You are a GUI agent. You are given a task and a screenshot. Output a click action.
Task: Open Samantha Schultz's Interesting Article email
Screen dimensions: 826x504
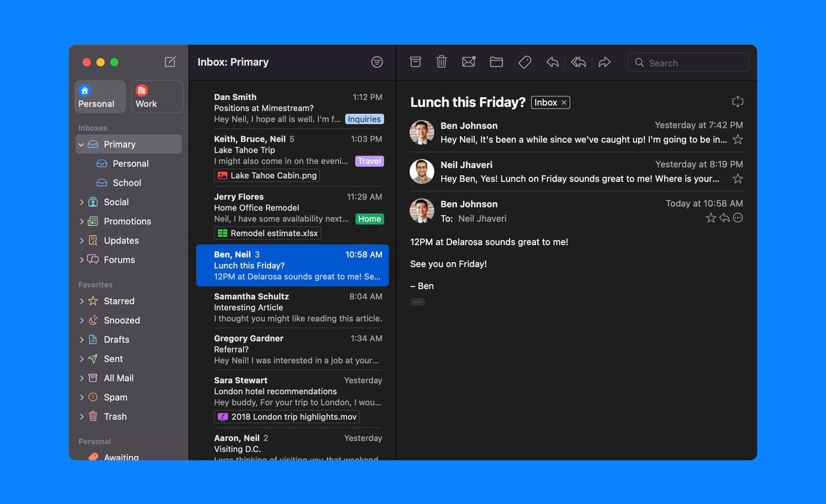293,307
